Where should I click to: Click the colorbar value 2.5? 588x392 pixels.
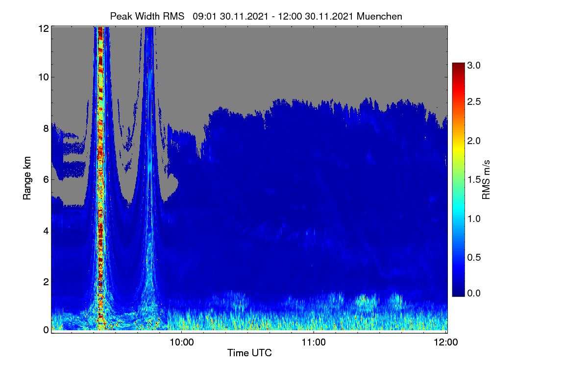click(x=474, y=101)
